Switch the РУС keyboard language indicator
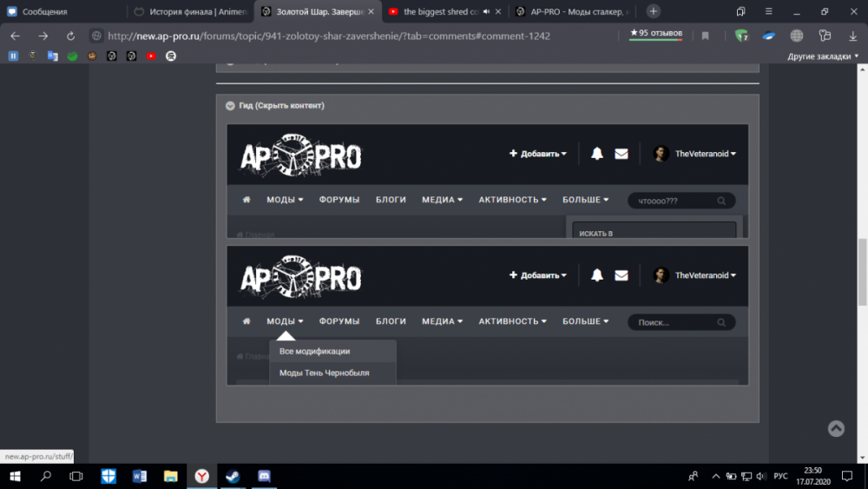The height and width of the screenshot is (489, 868). pos(780,476)
